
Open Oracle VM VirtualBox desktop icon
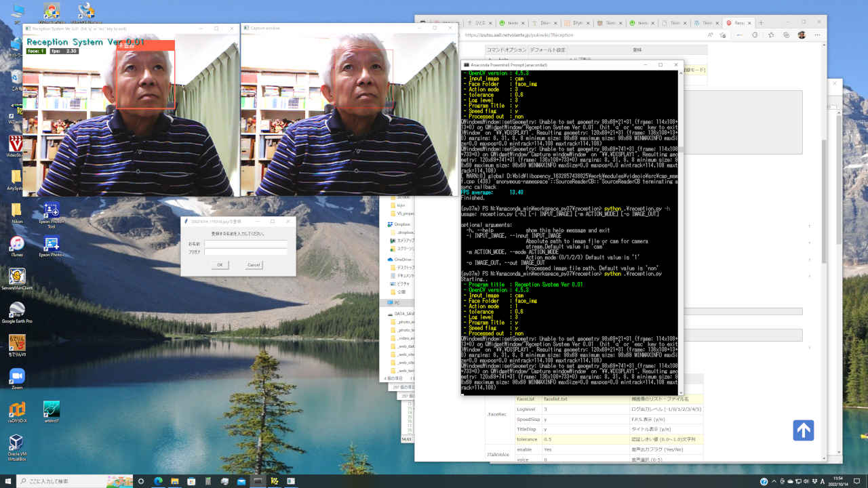(16, 444)
